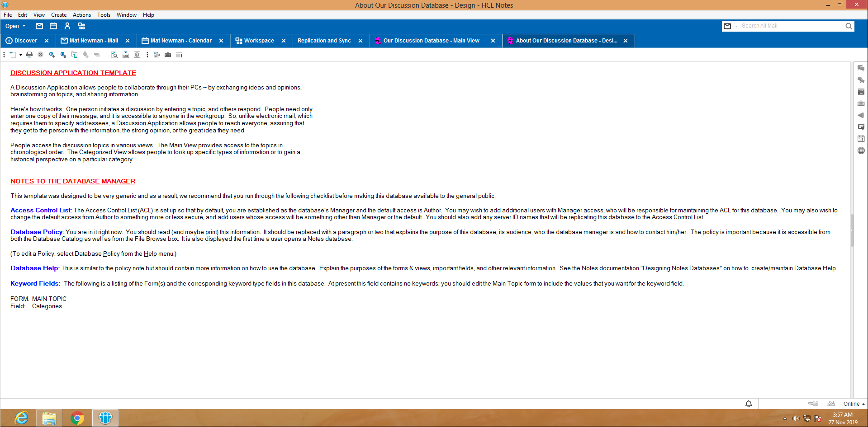Expand the Open dropdown button
The height and width of the screenshot is (427, 868).
coord(15,26)
